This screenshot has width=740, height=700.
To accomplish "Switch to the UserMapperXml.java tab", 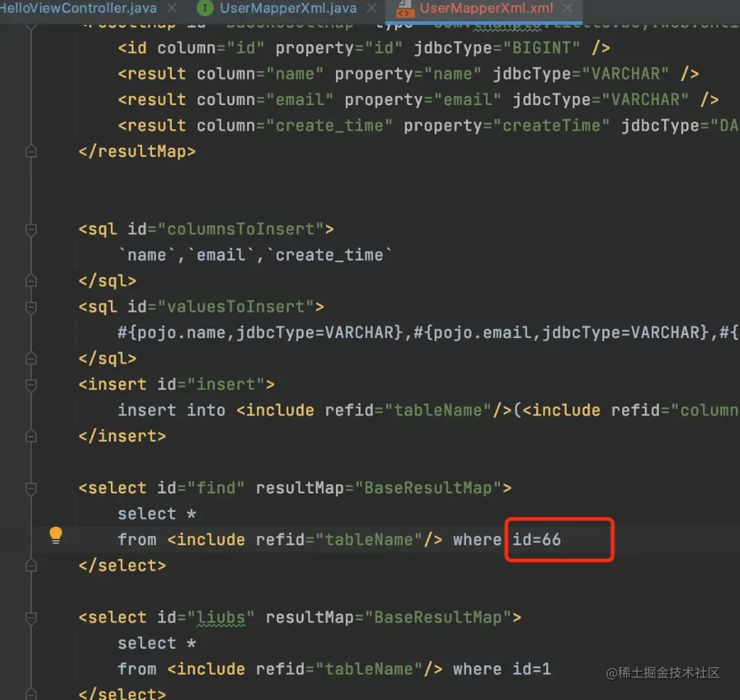I will (288, 8).
